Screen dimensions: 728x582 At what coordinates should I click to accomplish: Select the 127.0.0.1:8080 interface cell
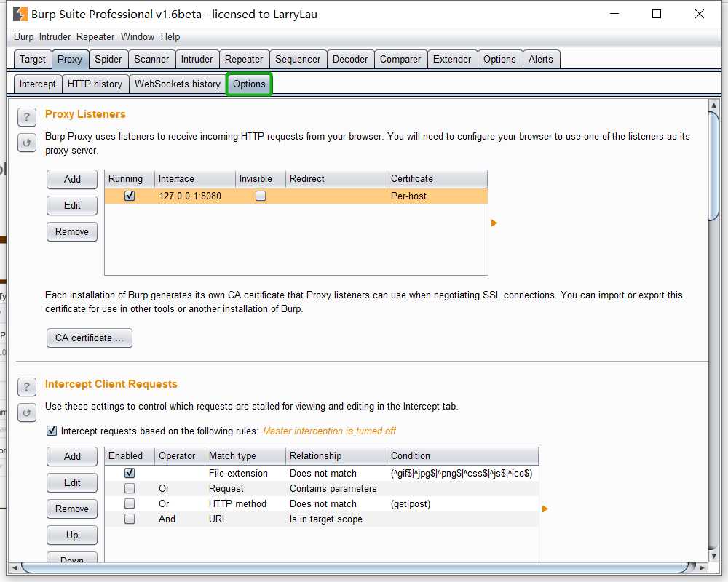(195, 196)
